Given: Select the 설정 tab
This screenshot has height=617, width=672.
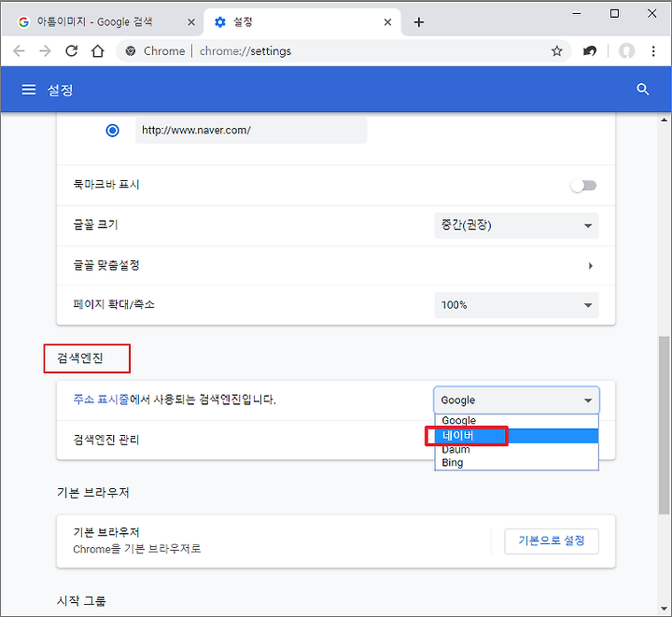Looking at the screenshot, I should click(302, 21).
